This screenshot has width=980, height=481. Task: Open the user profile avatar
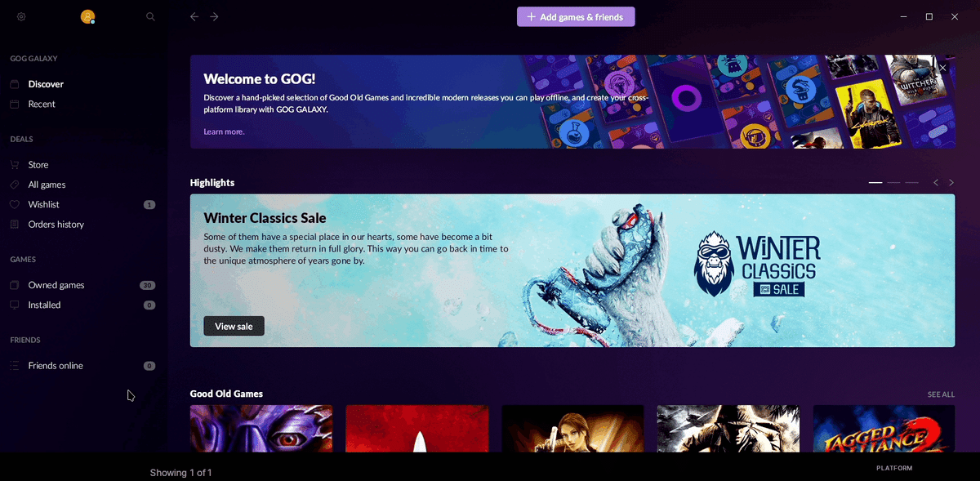tap(87, 16)
